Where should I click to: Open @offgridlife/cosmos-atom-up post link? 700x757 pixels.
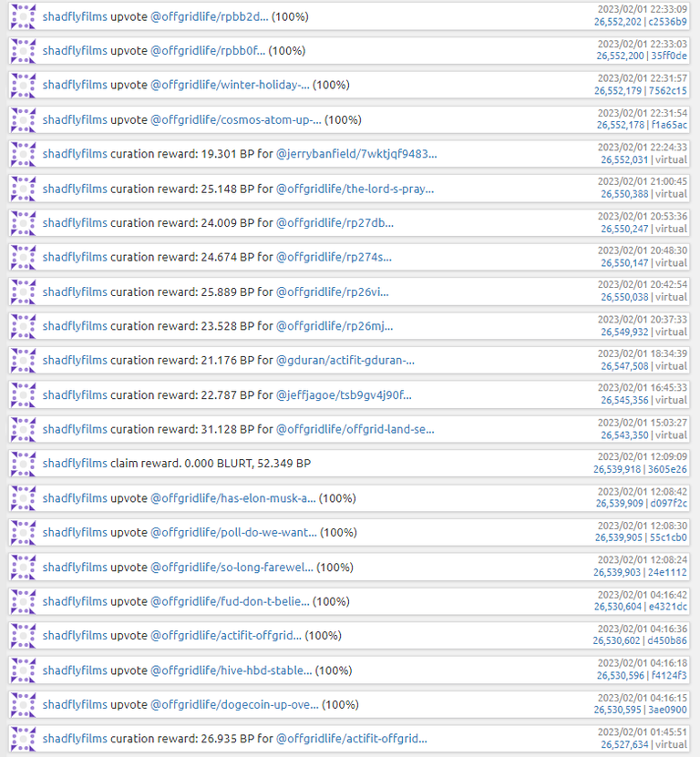point(236,119)
